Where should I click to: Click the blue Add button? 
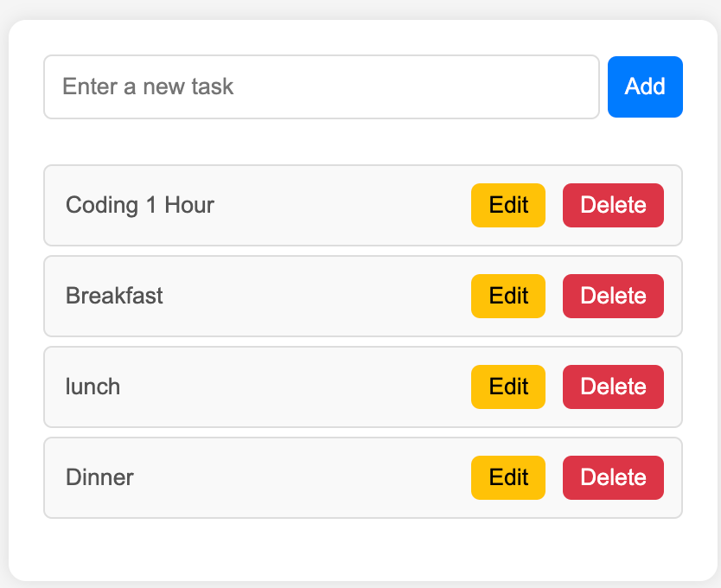(x=645, y=87)
